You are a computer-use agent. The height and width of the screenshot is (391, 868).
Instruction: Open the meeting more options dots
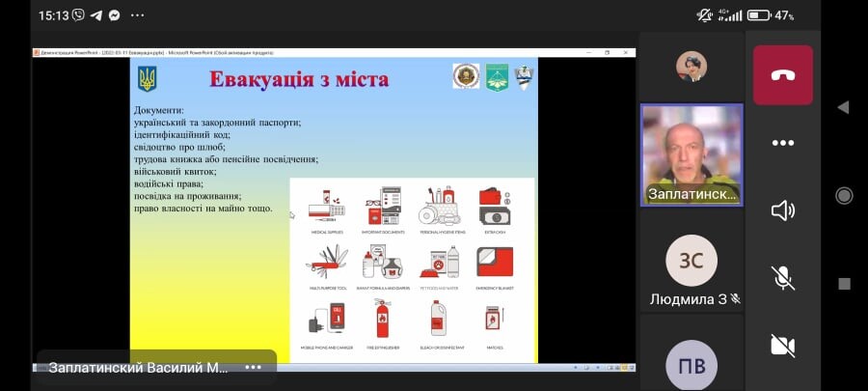coord(783,143)
